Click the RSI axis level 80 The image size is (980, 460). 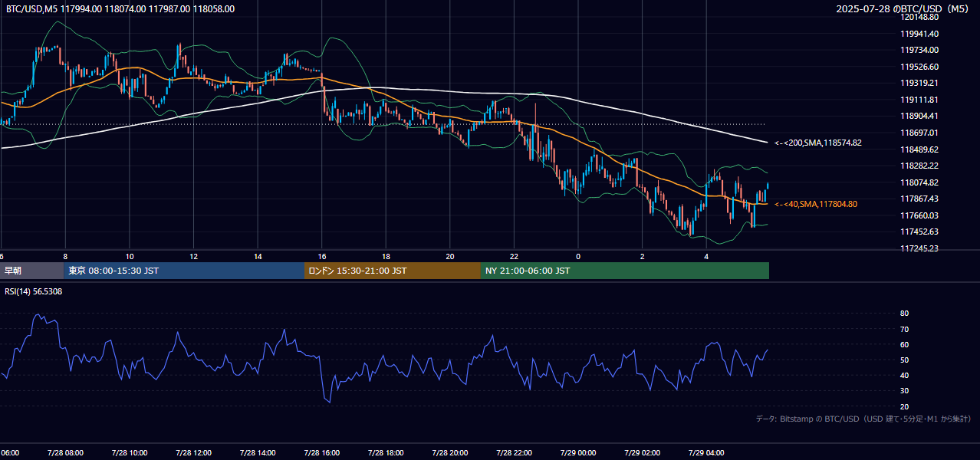click(904, 314)
